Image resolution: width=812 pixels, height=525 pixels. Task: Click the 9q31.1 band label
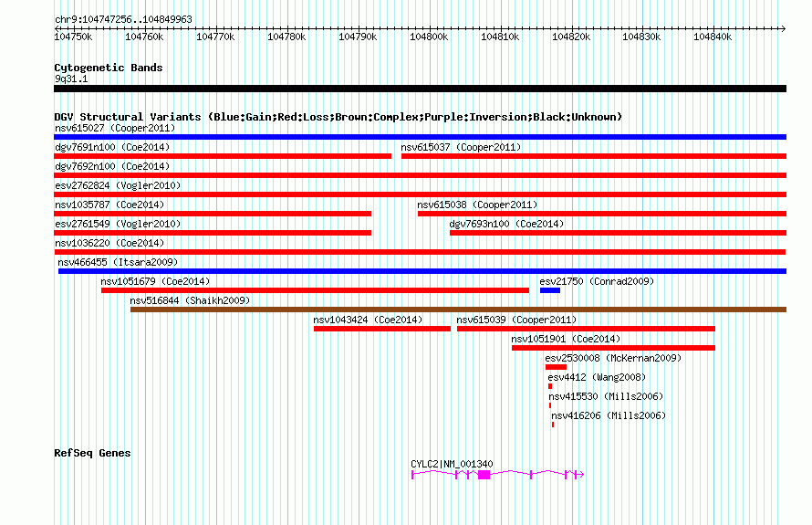pyautogui.click(x=71, y=79)
